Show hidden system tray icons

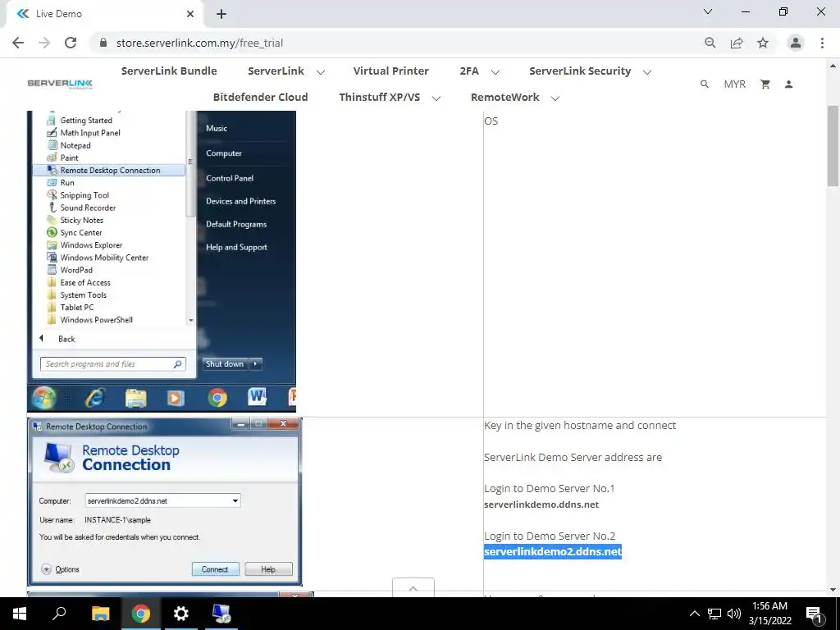pos(694,614)
